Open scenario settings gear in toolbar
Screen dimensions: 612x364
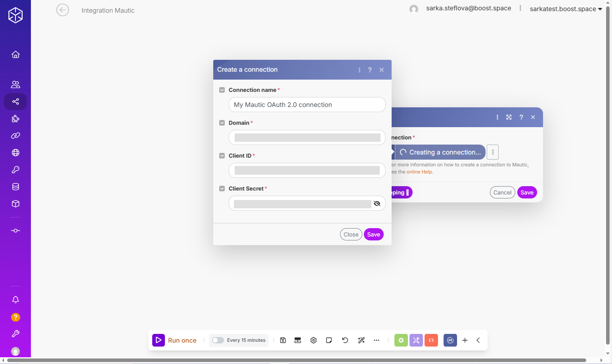click(x=314, y=340)
